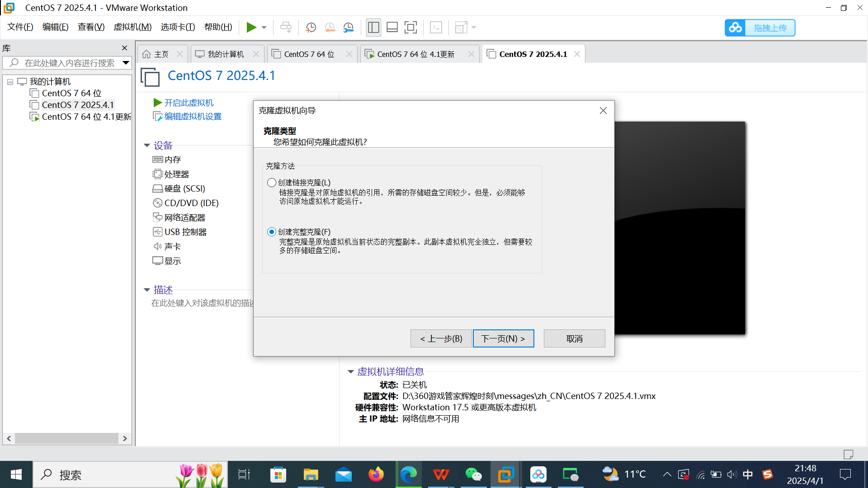
Task: Click the library horizontal scrollbar track
Action: pos(66,438)
